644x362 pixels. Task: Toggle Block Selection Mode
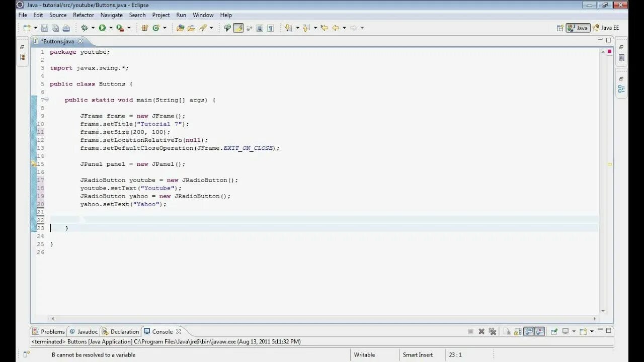coord(260,28)
